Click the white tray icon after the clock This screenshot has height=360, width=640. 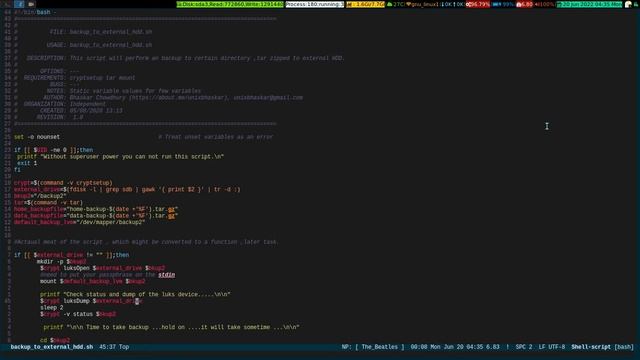point(628,4)
